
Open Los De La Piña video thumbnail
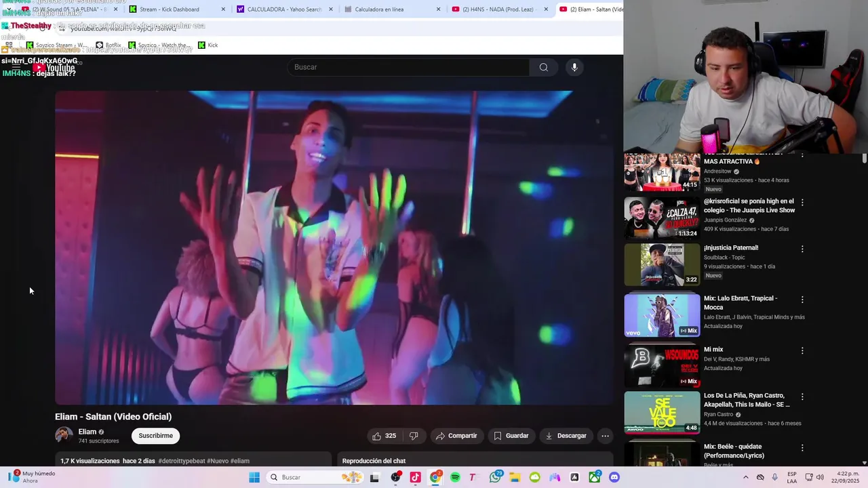[x=662, y=412]
